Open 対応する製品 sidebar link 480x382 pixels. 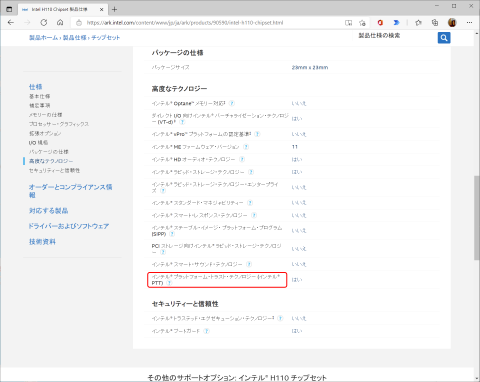tap(48, 211)
